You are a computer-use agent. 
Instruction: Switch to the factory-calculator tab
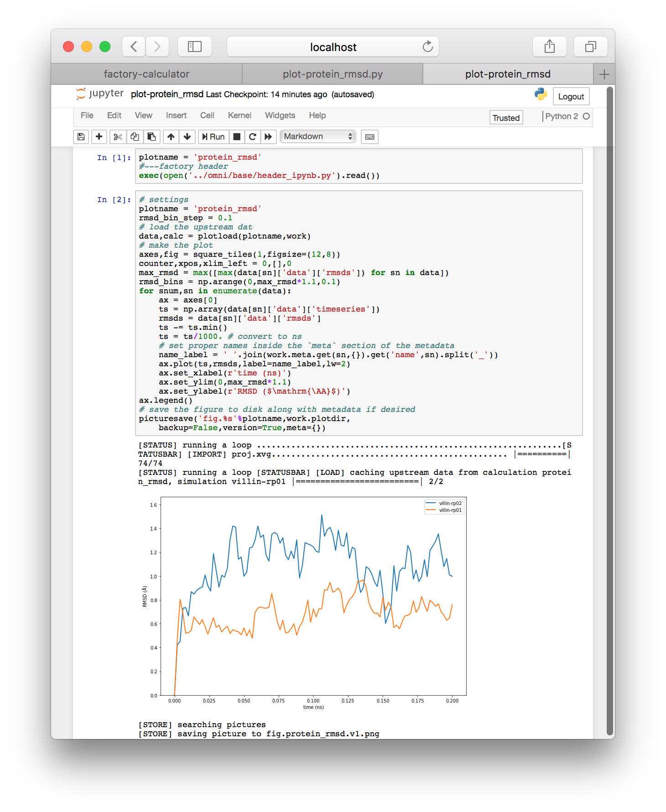146,74
